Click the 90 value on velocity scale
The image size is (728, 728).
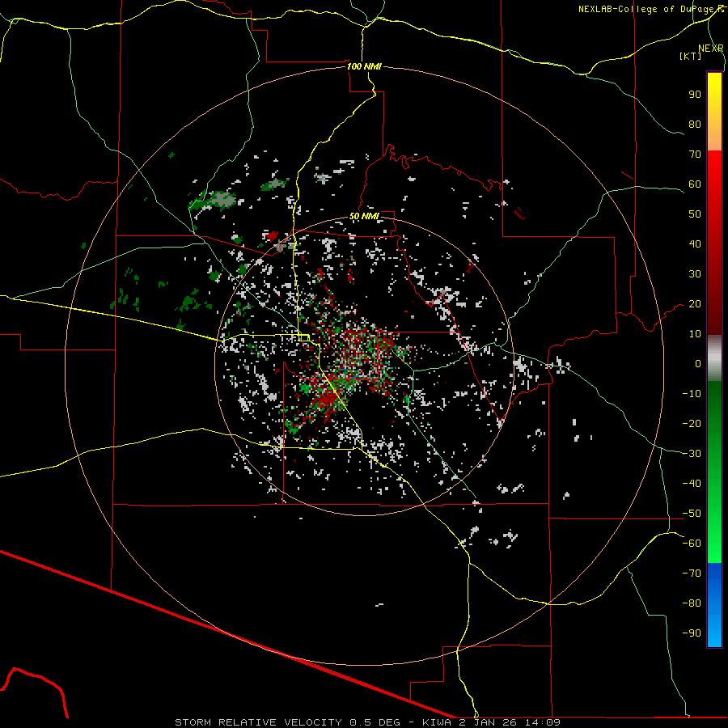click(x=695, y=95)
